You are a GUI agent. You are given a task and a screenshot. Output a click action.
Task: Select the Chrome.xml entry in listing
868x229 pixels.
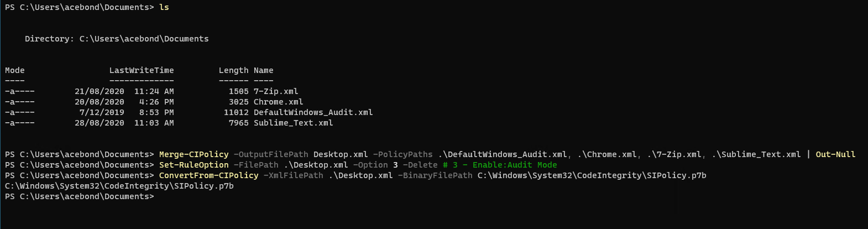point(278,102)
